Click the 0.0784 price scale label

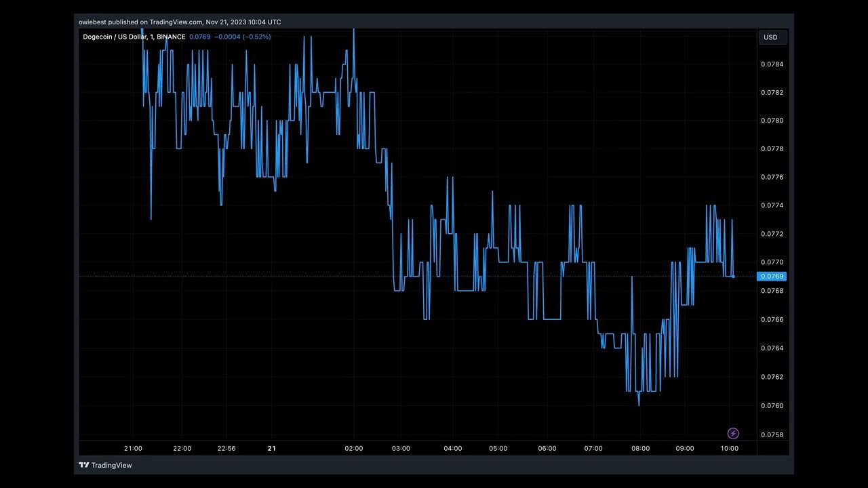click(x=772, y=64)
